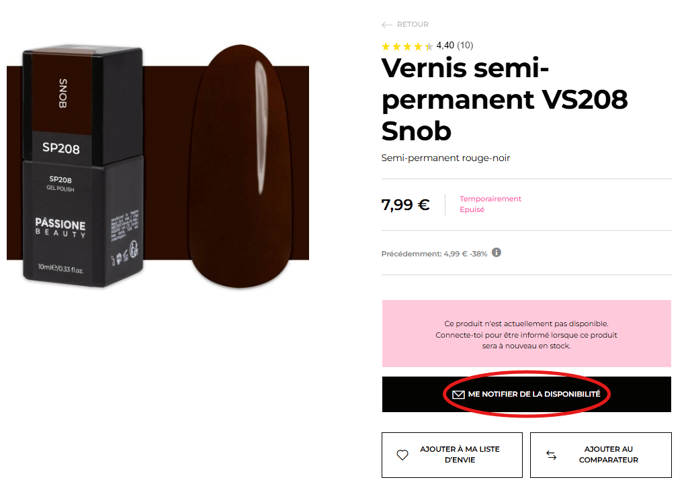Viewport: 688px width, 490px height.
Task: Click the compare arrows icon
Action: [552, 455]
